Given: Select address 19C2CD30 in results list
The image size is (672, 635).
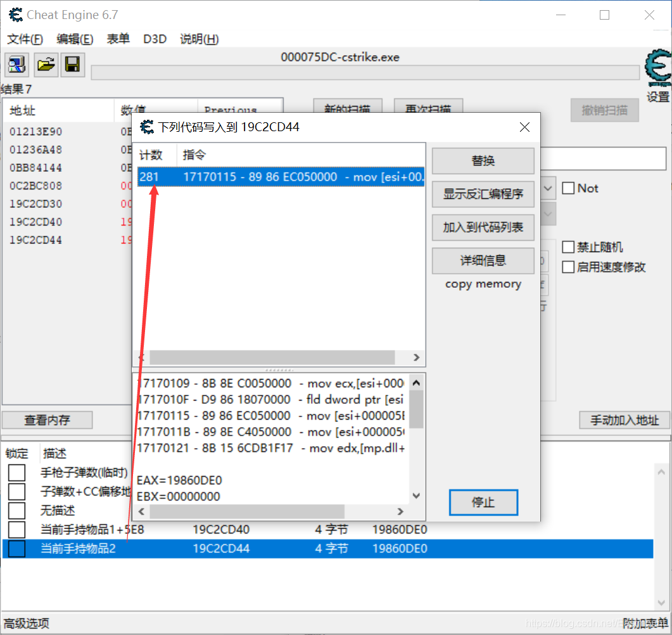Looking at the screenshot, I should (x=35, y=203).
